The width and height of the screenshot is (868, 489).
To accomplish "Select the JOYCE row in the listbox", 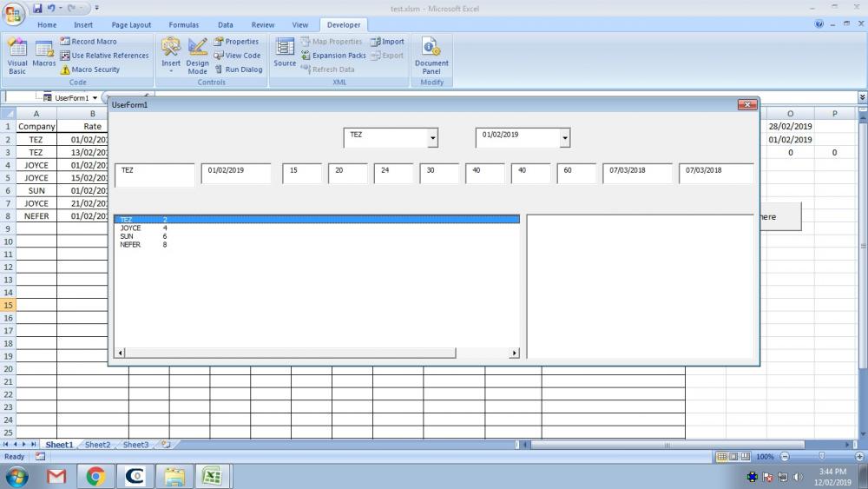I will (130, 228).
